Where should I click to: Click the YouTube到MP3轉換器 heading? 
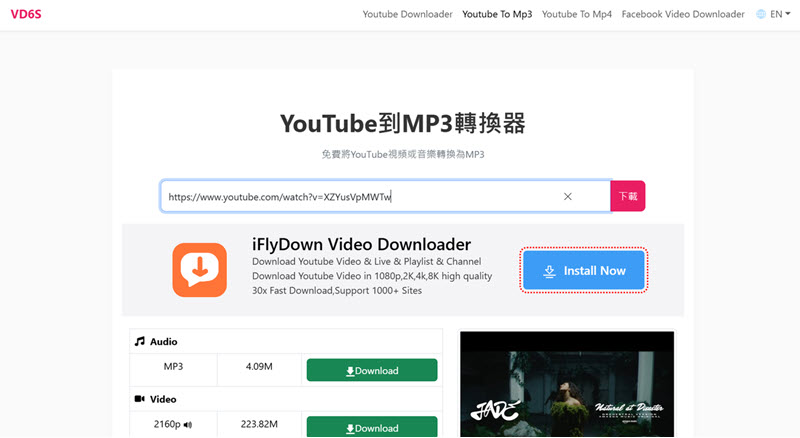click(403, 124)
